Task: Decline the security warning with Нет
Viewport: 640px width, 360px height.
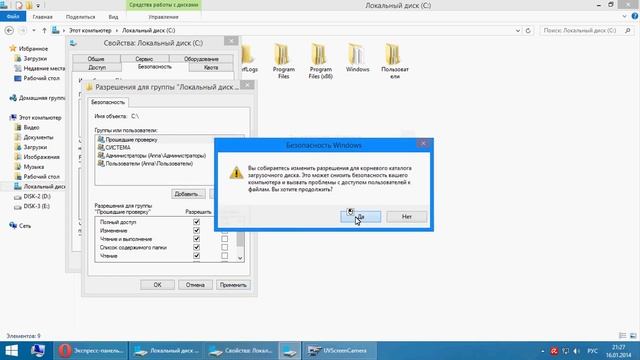Action: (407, 217)
